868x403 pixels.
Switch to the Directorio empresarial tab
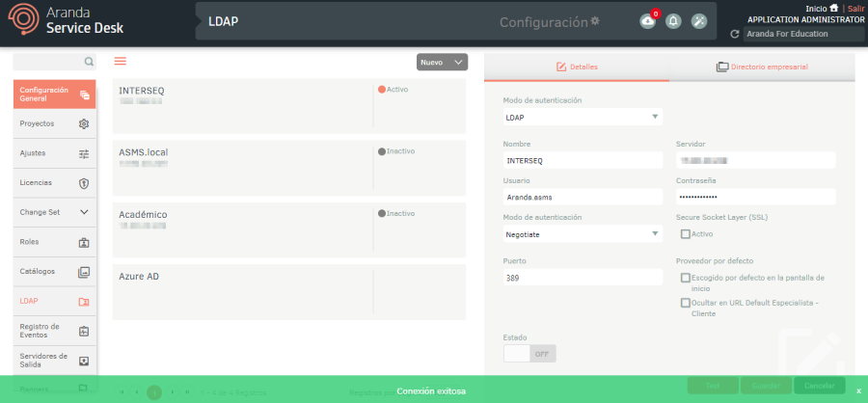pyautogui.click(x=762, y=67)
